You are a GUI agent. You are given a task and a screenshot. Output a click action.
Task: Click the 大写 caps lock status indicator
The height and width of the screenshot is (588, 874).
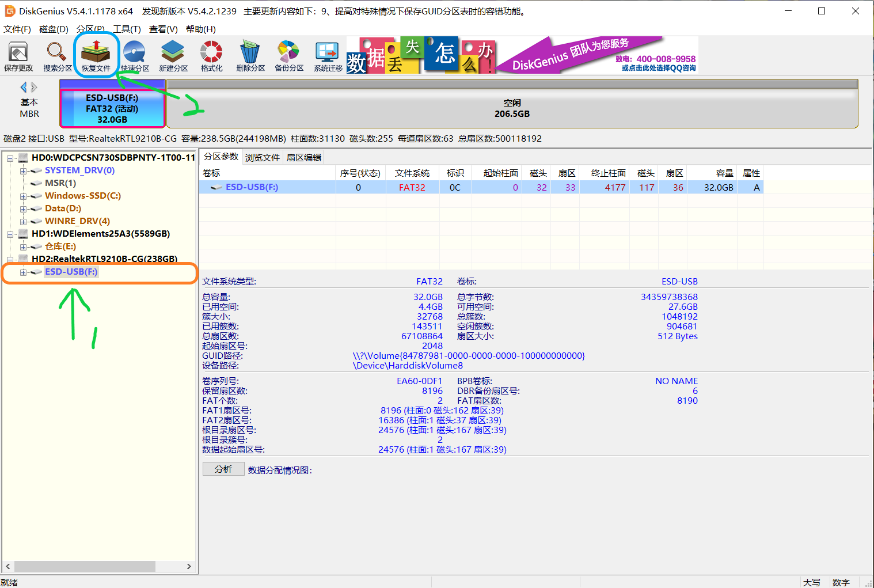click(x=812, y=582)
